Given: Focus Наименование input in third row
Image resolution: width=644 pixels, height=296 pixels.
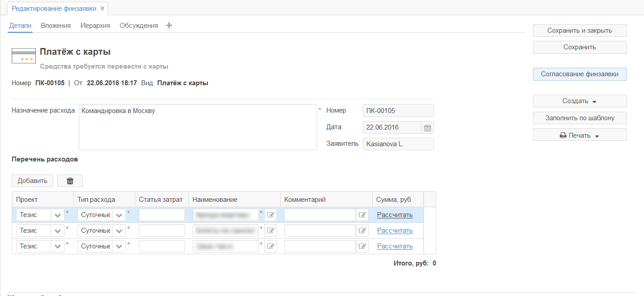Looking at the screenshot, I should pyautogui.click(x=226, y=246).
